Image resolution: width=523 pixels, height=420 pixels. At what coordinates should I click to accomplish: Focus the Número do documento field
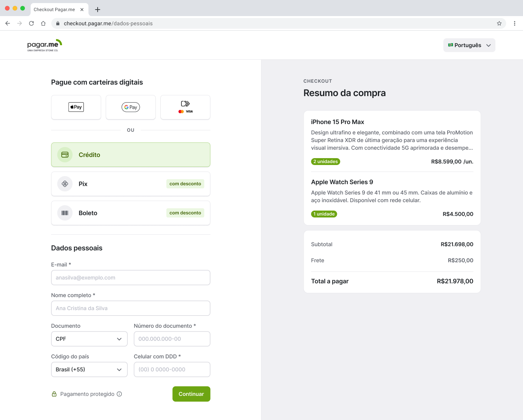172,339
